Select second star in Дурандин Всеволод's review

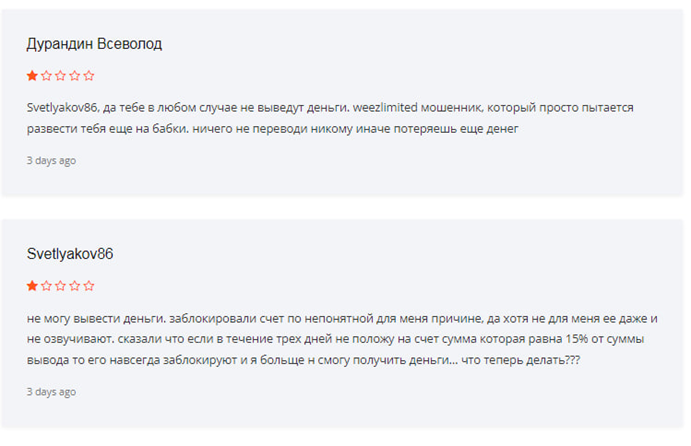(47, 75)
